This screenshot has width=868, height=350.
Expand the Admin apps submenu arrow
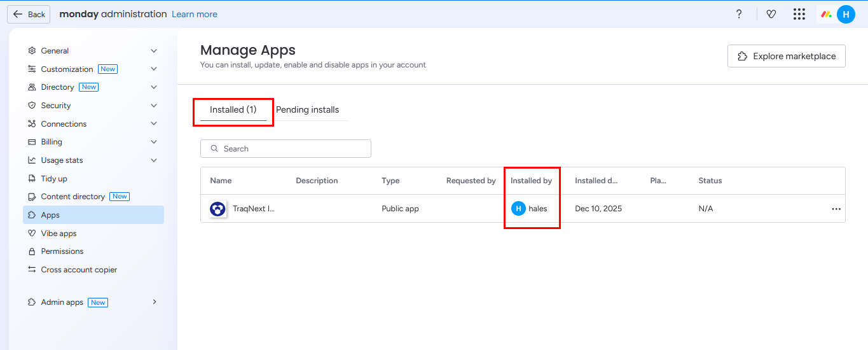click(154, 302)
